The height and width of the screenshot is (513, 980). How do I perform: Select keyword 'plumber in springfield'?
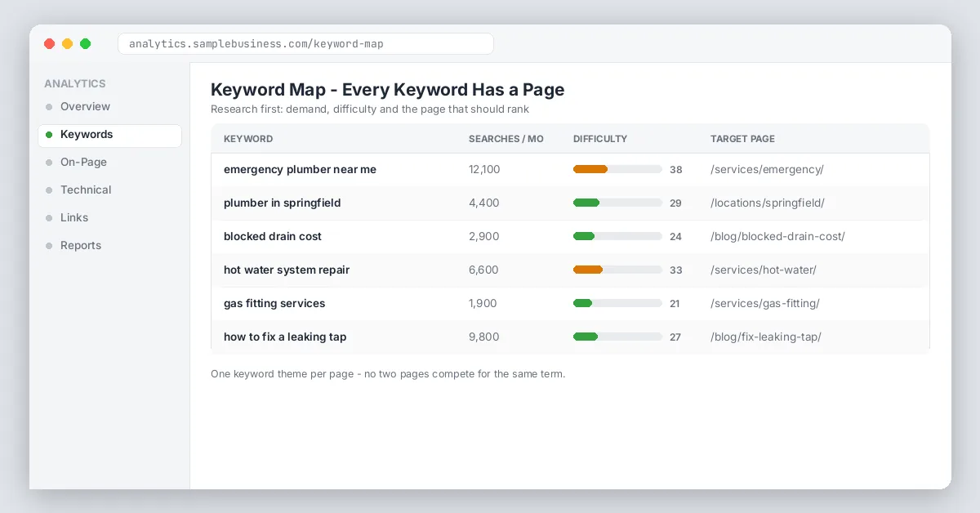282,203
